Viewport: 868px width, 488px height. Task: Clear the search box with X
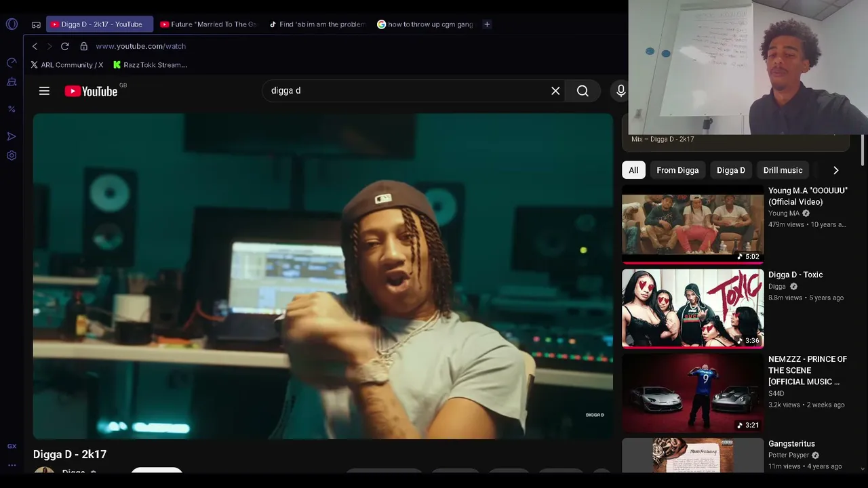click(555, 91)
